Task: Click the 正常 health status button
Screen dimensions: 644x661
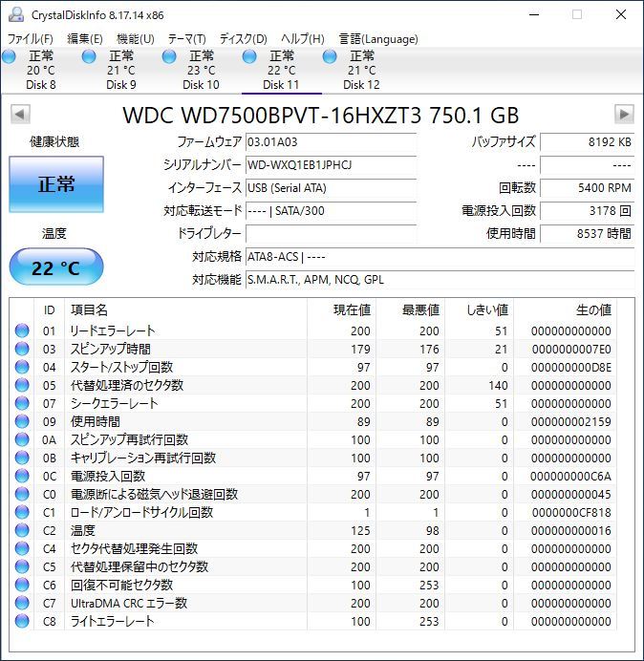Action: pyautogui.click(x=56, y=184)
